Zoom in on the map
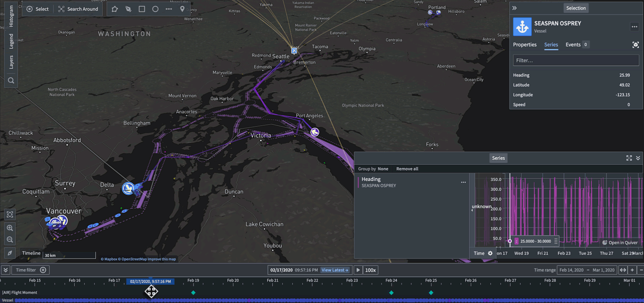Viewport: 644px width, 303px height. pyautogui.click(x=10, y=228)
